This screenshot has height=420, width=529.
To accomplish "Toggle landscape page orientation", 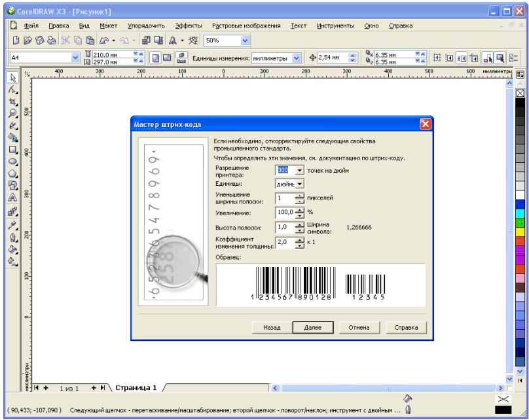I will (x=167, y=58).
